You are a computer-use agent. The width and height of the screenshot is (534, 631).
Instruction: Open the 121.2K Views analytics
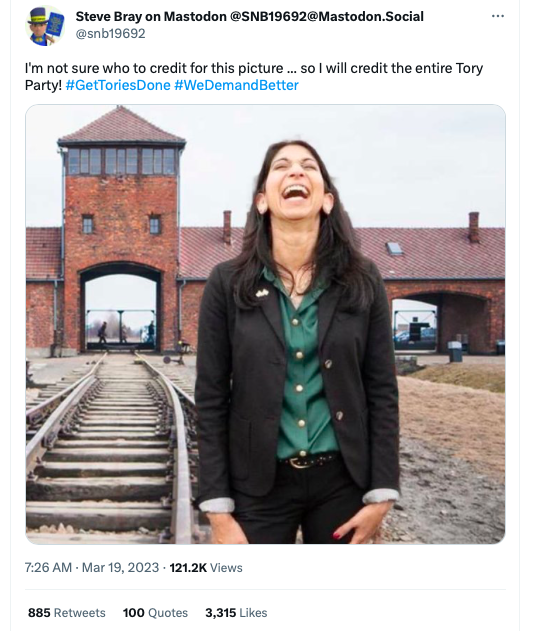206,568
